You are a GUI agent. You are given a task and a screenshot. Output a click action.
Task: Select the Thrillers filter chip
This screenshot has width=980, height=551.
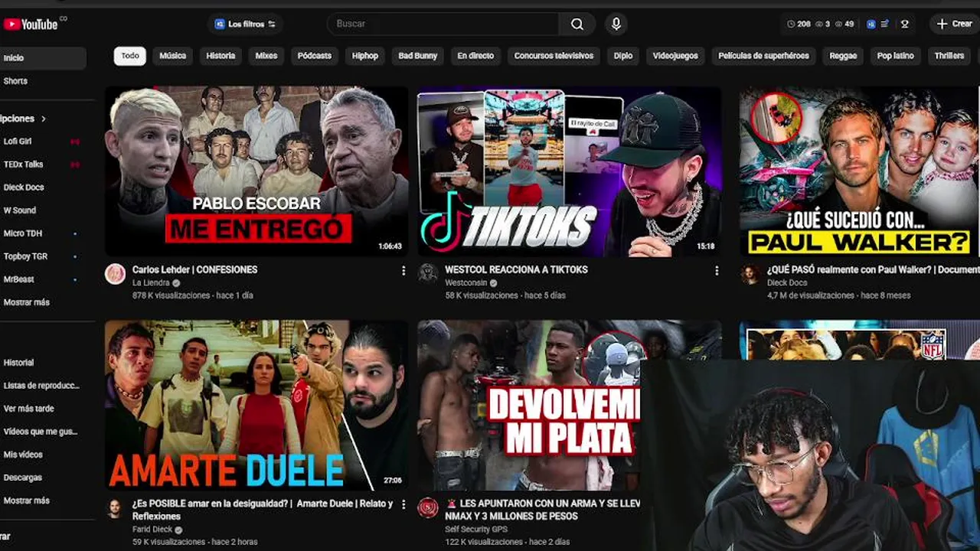point(949,56)
